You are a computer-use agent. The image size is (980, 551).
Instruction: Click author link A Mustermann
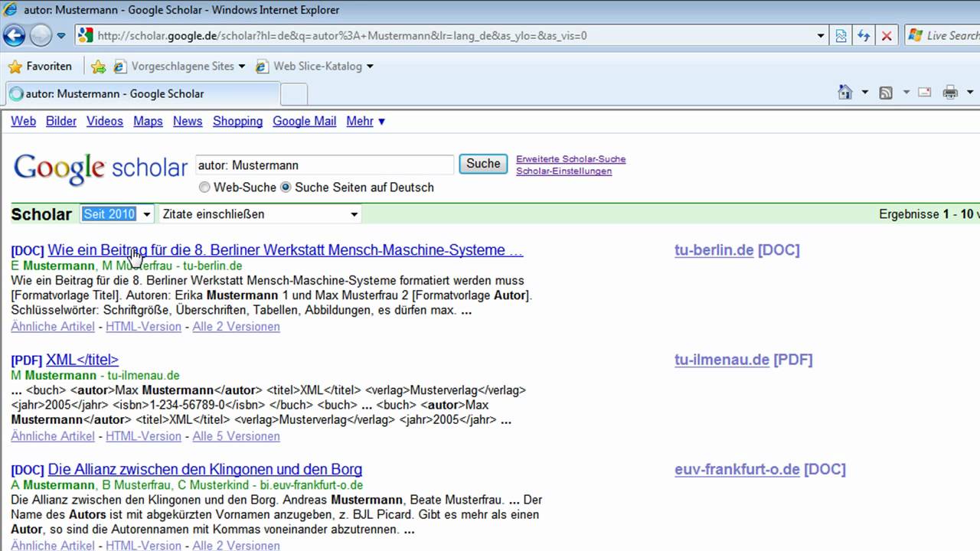(53, 485)
